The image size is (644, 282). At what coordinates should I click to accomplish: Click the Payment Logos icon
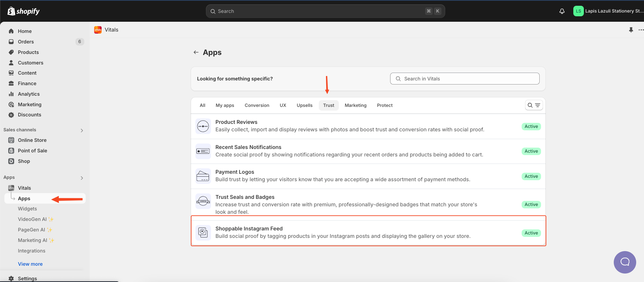pyautogui.click(x=203, y=176)
